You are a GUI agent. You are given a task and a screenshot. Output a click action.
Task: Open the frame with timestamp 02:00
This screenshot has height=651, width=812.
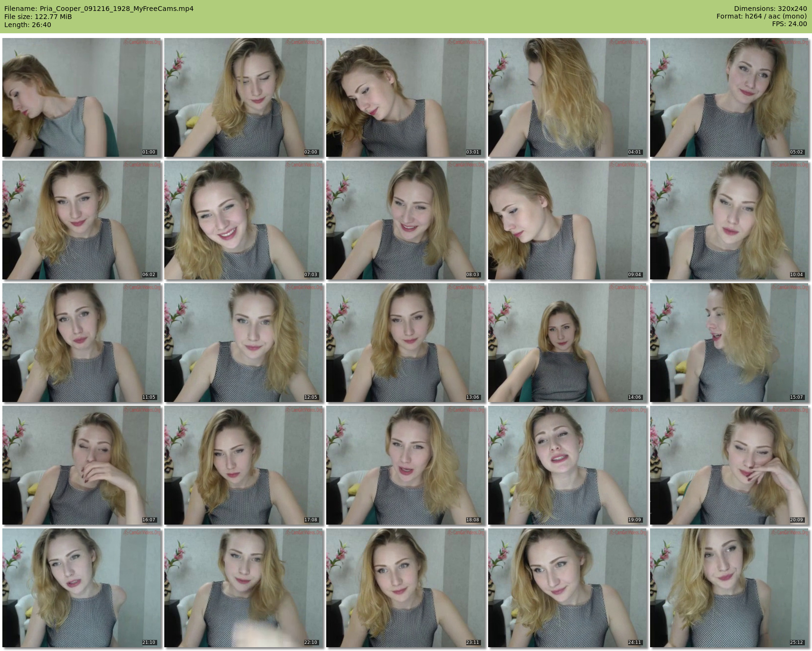[244, 97]
